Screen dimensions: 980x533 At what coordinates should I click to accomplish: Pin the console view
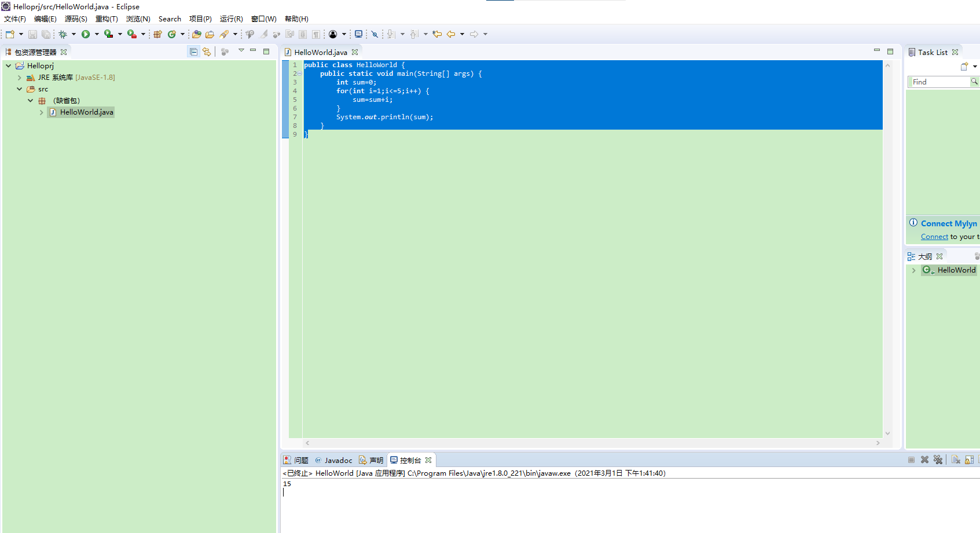(978, 460)
